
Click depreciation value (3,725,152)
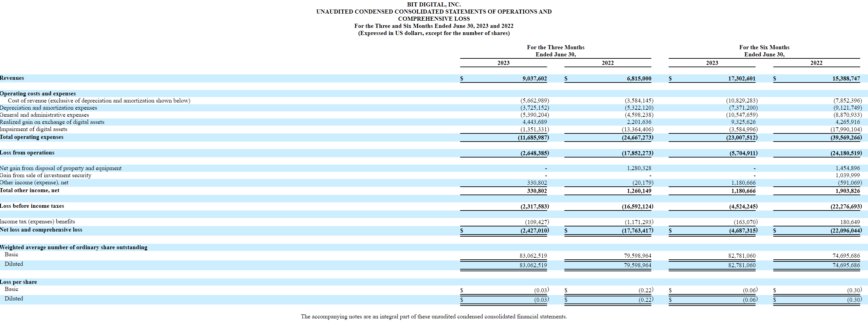click(x=535, y=108)
